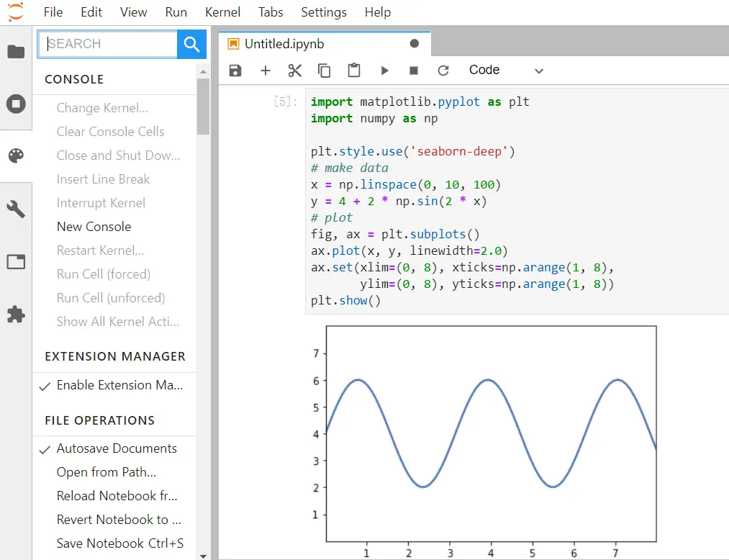Open the extension manager puzzle icon

point(16,315)
